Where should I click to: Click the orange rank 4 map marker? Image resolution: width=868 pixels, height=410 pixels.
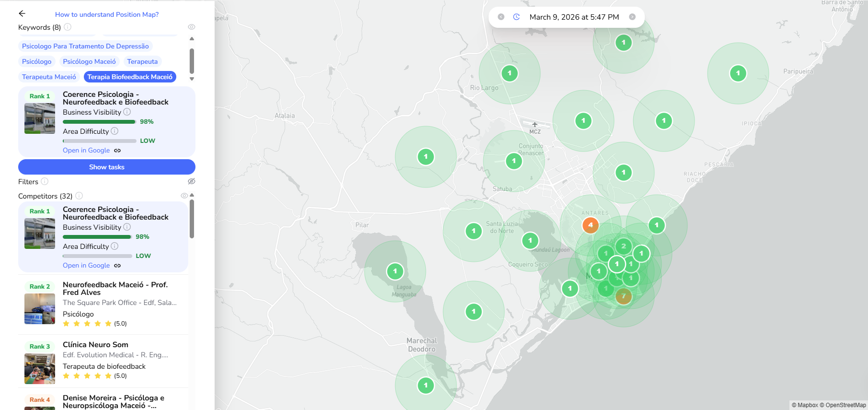591,225
